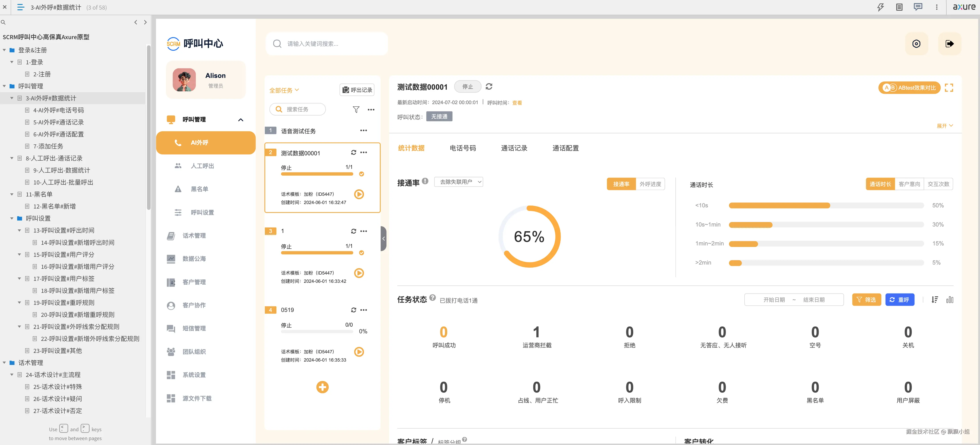Click the orange add task plus icon
The image size is (980, 445).
322,387
